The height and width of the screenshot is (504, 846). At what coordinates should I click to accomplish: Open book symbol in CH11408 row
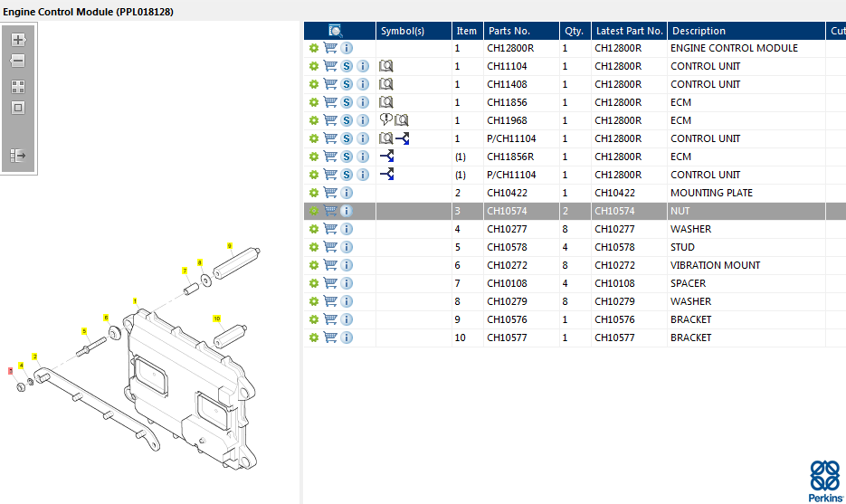pos(385,84)
